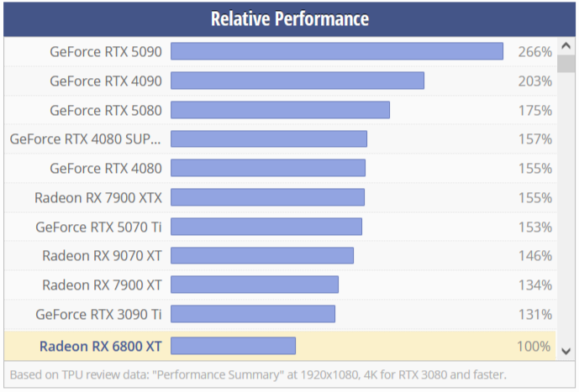579x392 pixels.
Task: Open the GeForce RTX 5090 link
Action: [105, 52]
